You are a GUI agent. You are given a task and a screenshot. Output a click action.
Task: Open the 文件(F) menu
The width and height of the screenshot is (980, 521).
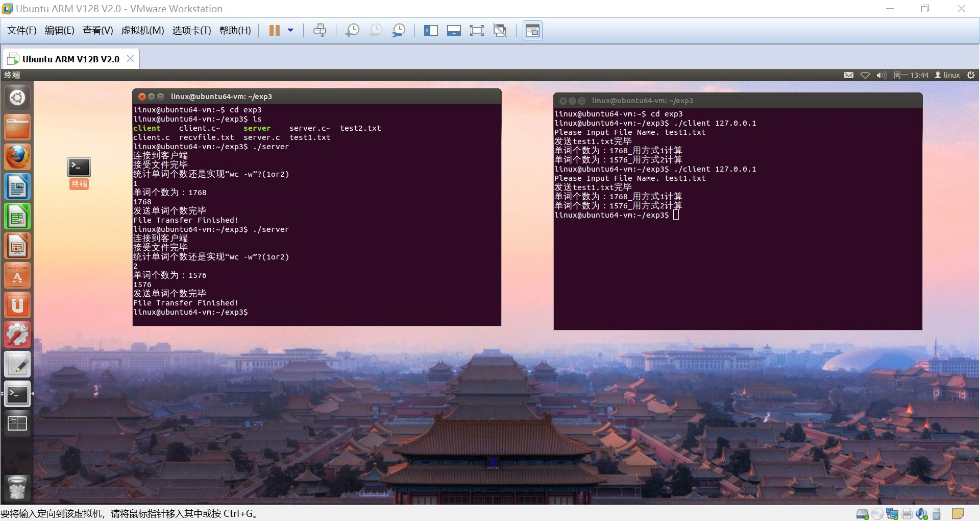pos(22,31)
